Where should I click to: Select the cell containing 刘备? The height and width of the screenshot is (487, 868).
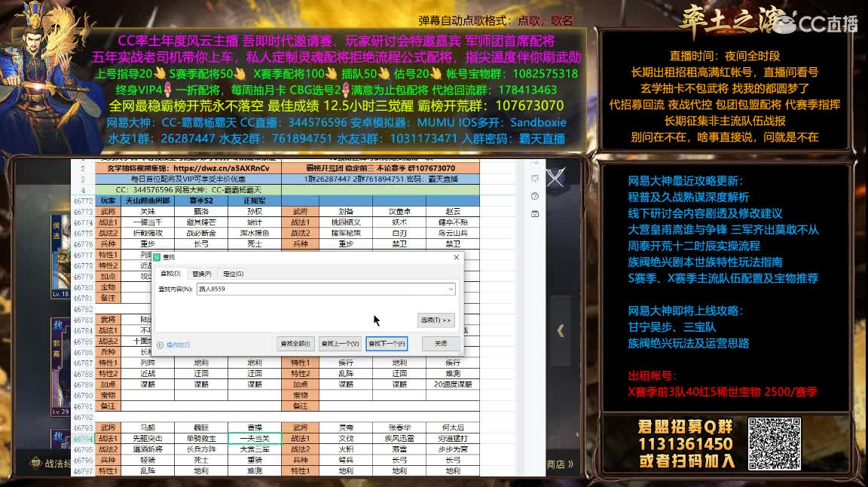(x=346, y=211)
